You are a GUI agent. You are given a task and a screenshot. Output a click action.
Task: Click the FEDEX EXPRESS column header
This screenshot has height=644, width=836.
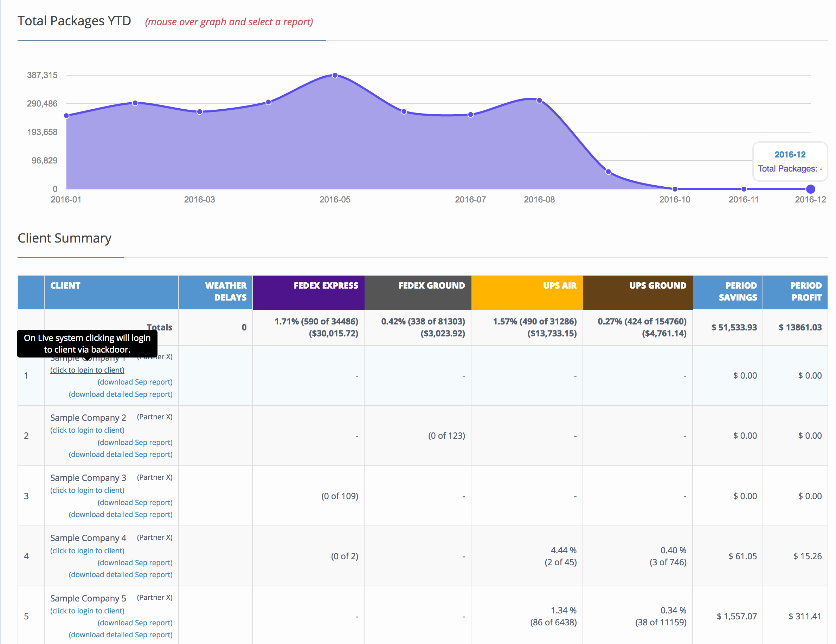[x=326, y=285]
